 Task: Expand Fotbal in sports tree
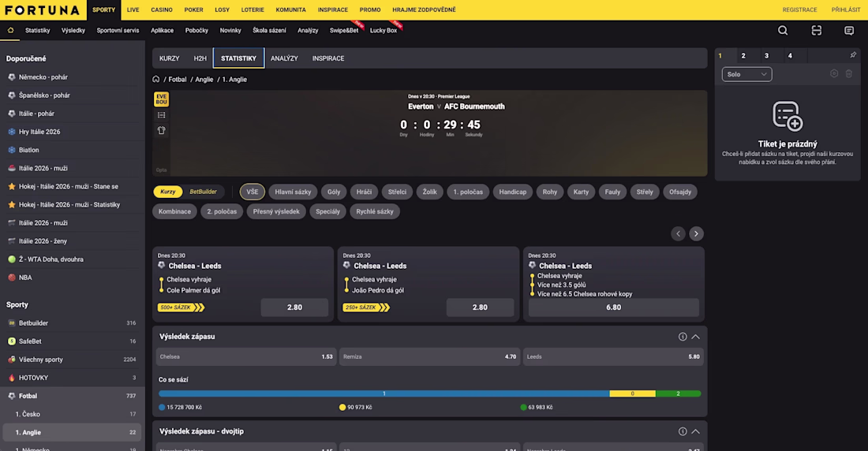tap(73, 397)
